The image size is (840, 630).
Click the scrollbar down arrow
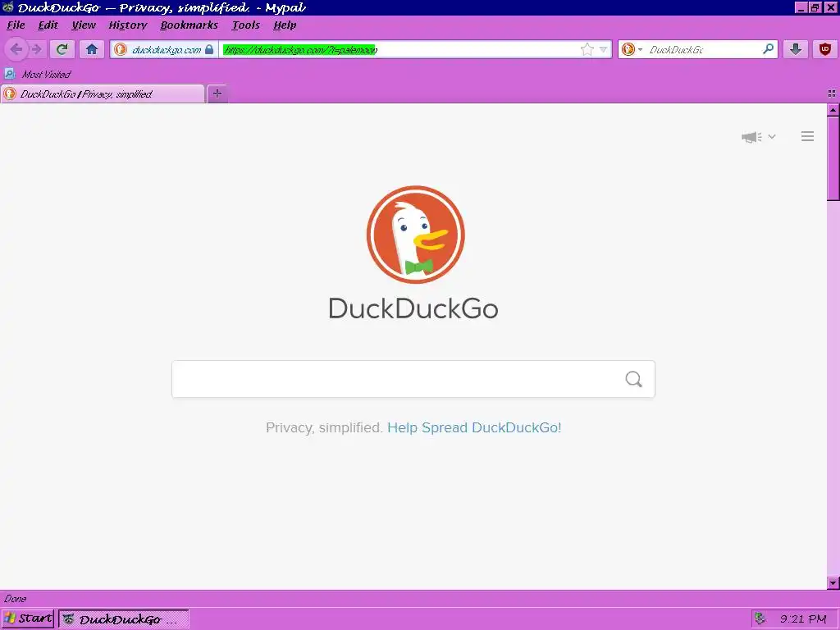pos(833,583)
